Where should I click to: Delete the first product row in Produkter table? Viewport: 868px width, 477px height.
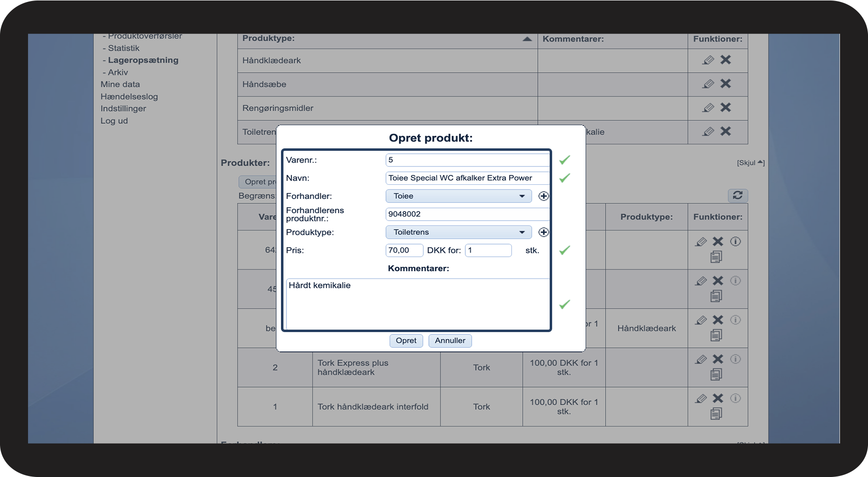tap(718, 241)
